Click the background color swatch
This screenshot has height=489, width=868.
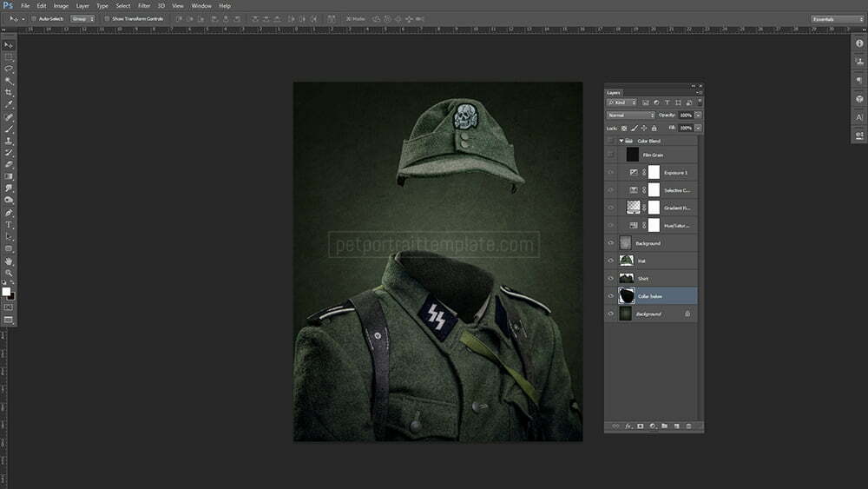coord(11,296)
